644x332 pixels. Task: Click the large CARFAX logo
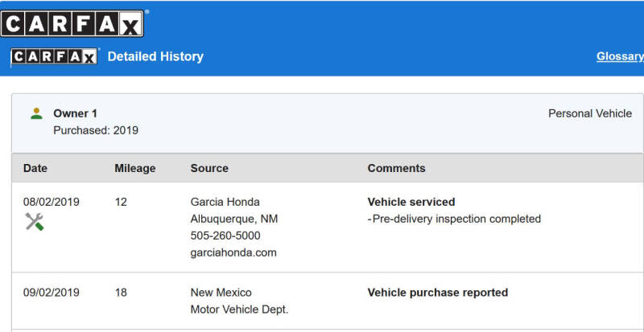(72, 23)
